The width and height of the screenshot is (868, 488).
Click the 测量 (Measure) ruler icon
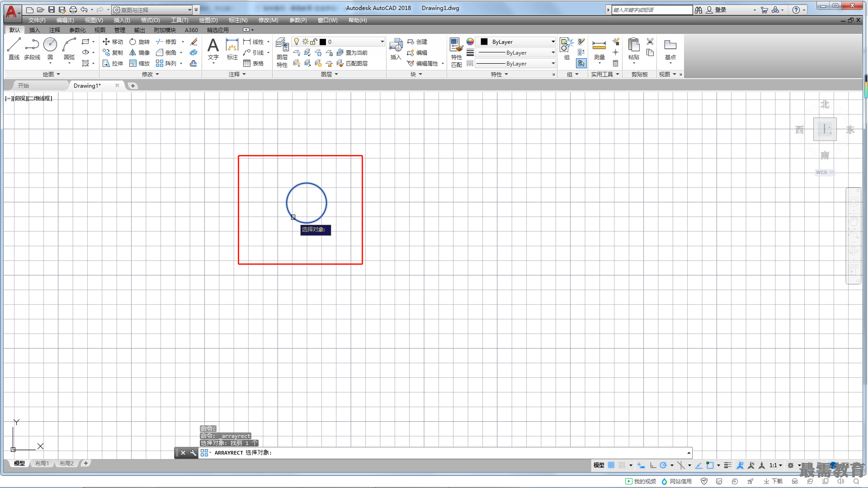click(x=599, y=49)
